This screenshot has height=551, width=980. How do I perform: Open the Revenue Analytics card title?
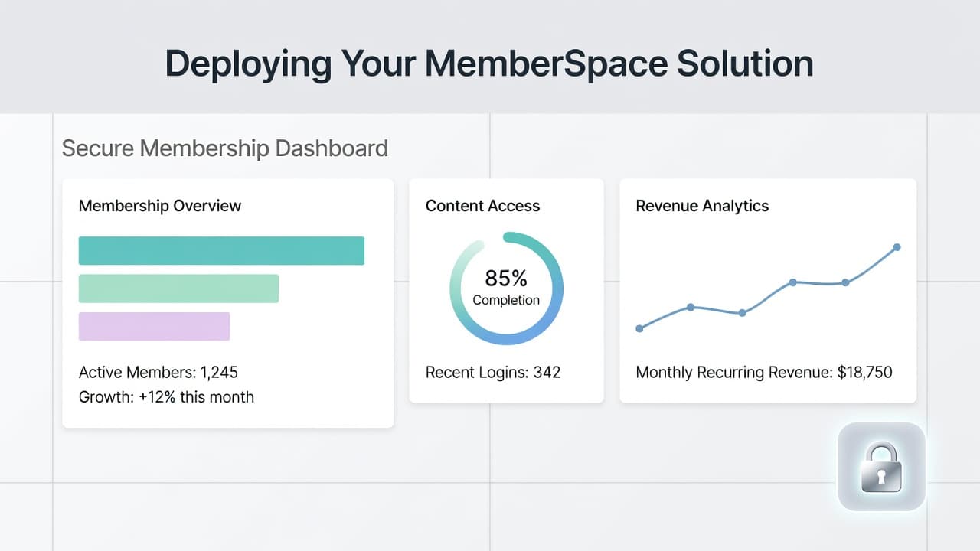click(702, 206)
